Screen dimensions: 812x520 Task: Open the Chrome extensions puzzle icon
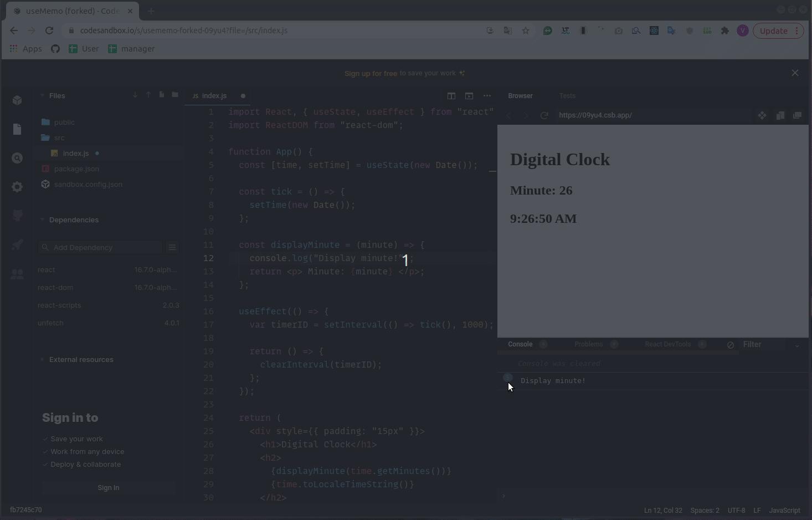[725, 30]
